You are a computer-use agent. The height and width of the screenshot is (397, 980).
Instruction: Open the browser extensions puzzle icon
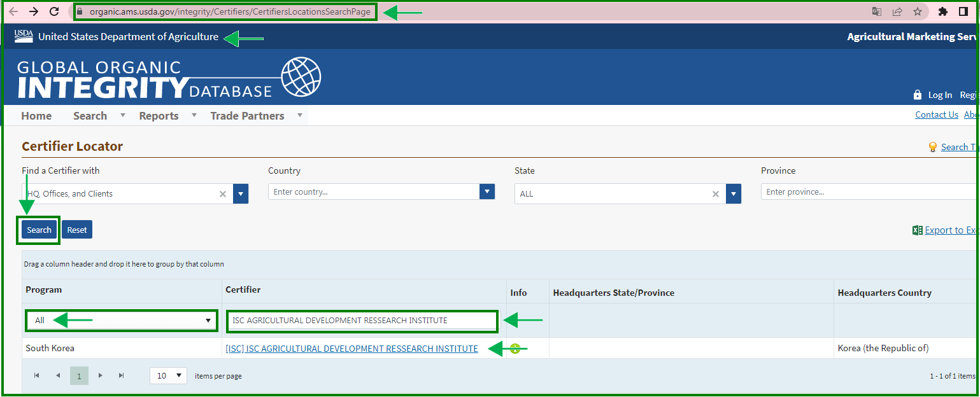(x=943, y=11)
